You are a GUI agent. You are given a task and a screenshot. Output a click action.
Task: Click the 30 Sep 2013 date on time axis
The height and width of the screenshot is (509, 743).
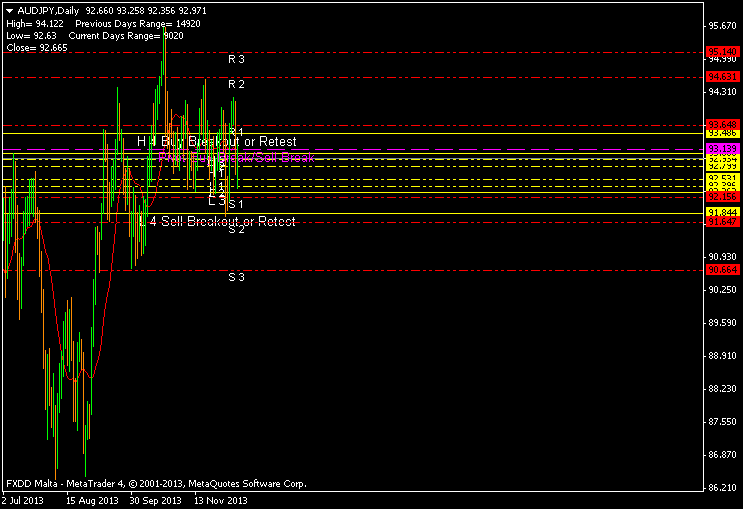[x=155, y=500]
